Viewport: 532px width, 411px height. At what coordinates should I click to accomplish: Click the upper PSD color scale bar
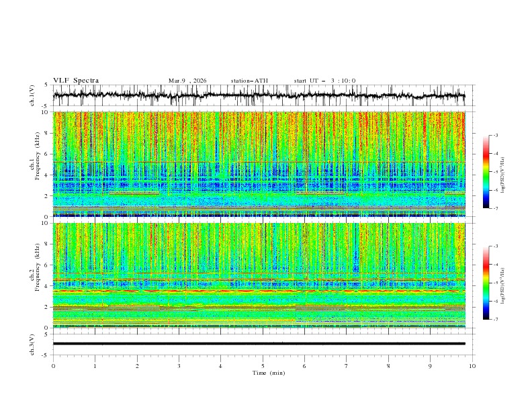(x=486, y=171)
